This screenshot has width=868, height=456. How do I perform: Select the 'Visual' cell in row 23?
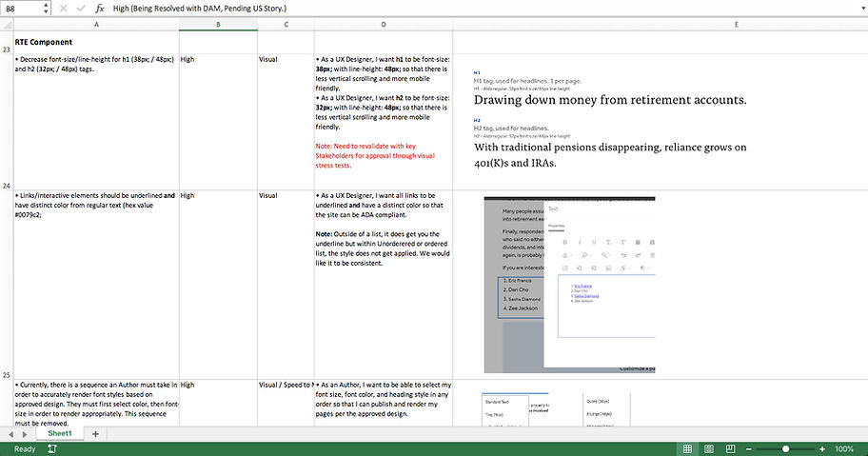point(286,122)
